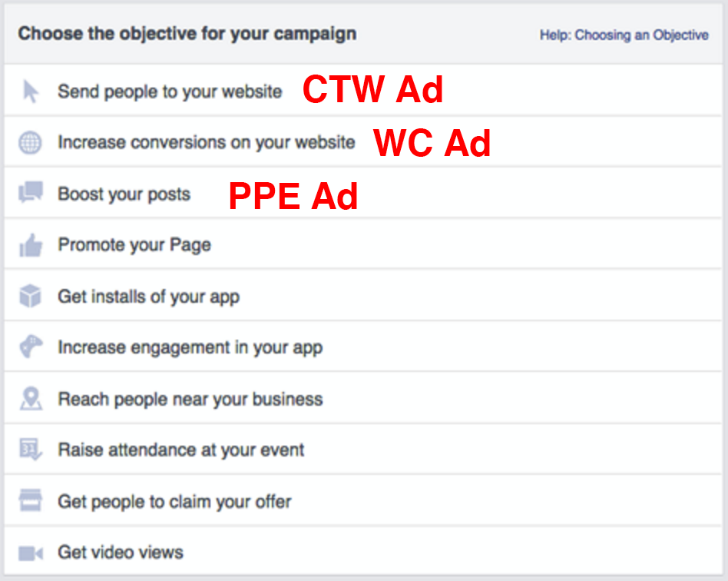The image size is (728, 581).
Task: Click the map pin icon for local reach
Action: click(31, 398)
